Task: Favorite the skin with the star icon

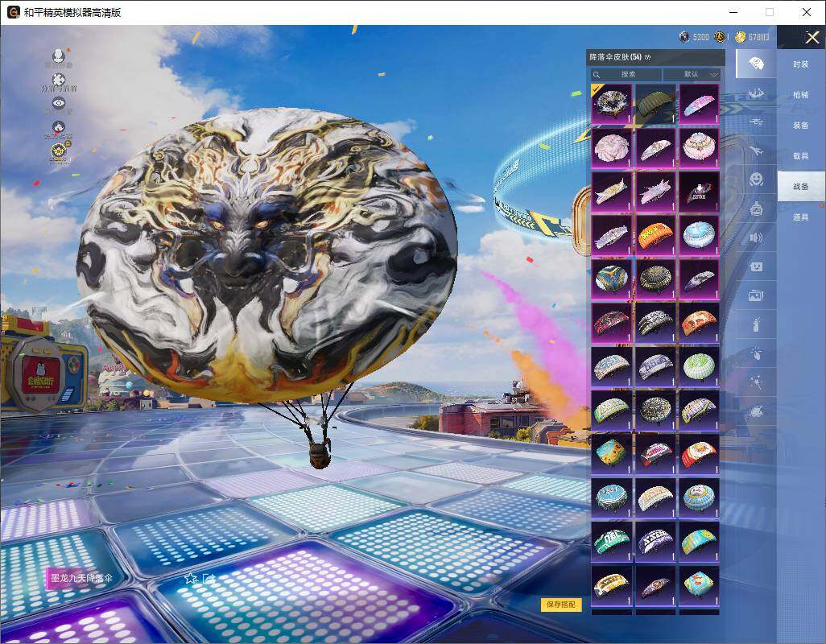Action: tap(191, 579)
